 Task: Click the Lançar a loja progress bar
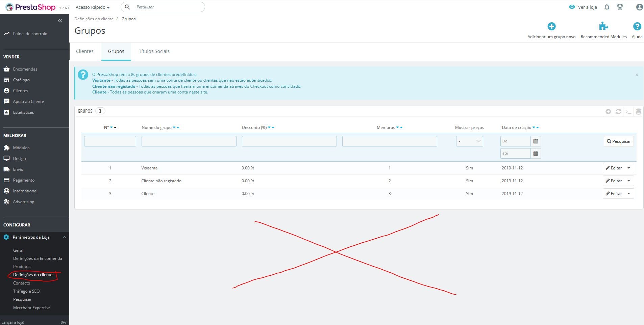point(34,322)
